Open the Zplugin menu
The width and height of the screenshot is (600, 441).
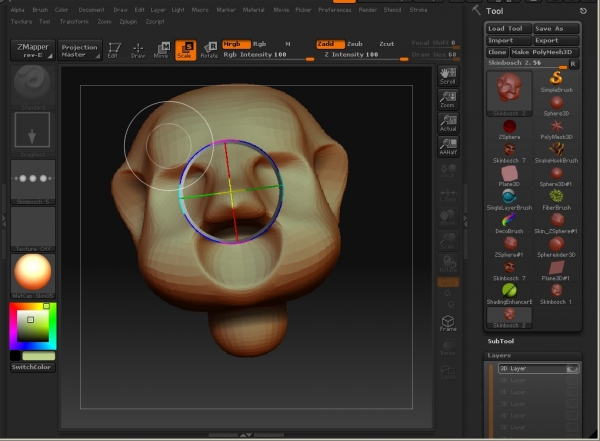[128, 22]
